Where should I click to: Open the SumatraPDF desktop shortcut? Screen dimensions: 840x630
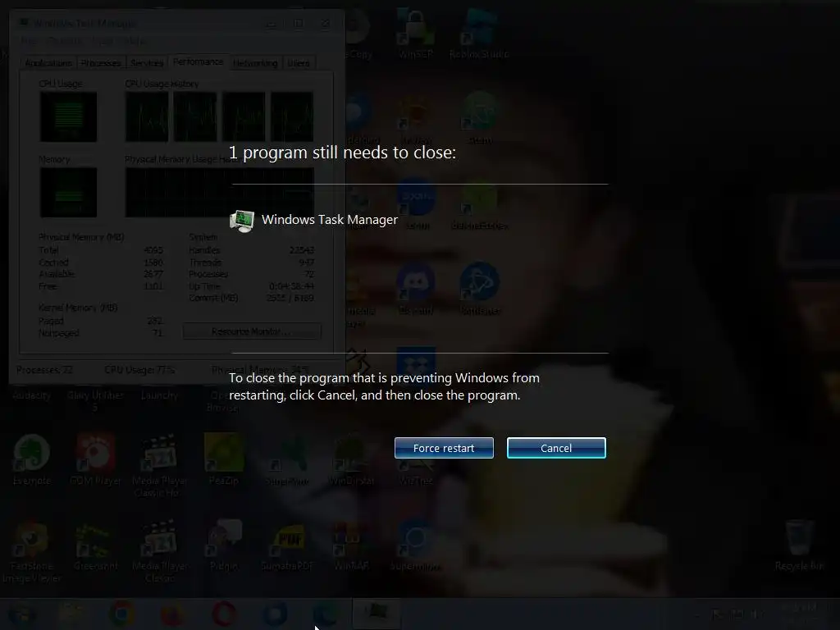(287, 547)
